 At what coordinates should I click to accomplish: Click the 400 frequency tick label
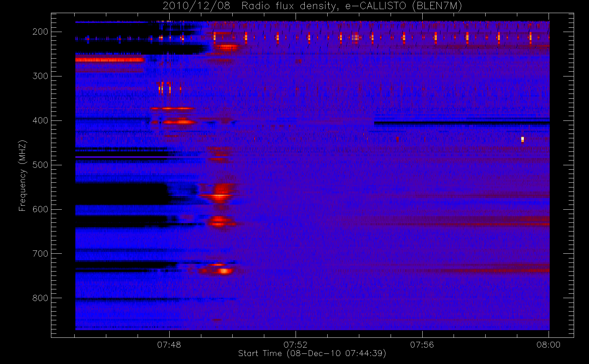(x=40, y=120)
